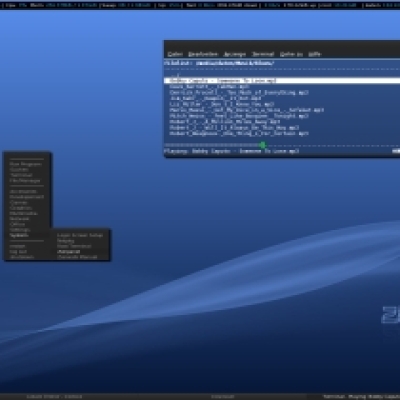
Task: Select the Too Much of Everything.mp3 track
Action: pos(239,93)
